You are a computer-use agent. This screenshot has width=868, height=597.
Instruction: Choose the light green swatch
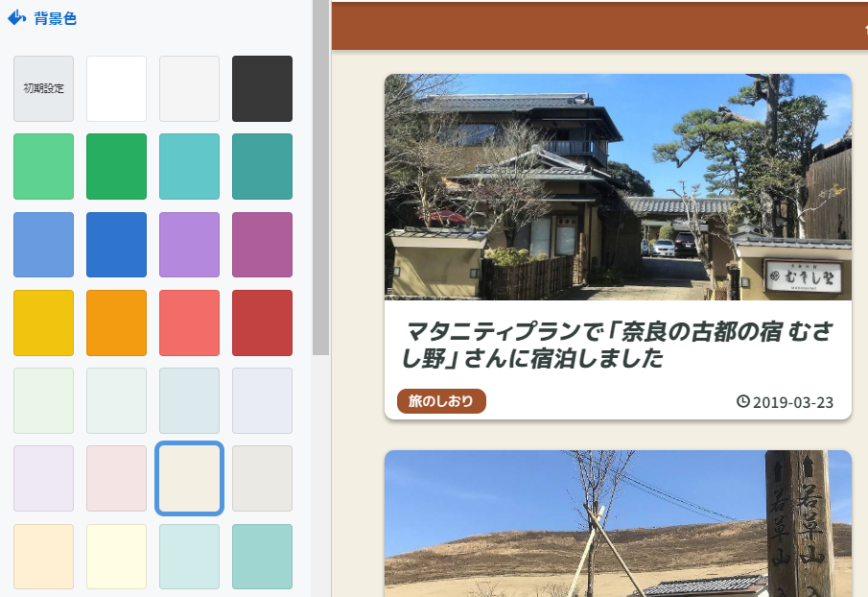[43, 167]
